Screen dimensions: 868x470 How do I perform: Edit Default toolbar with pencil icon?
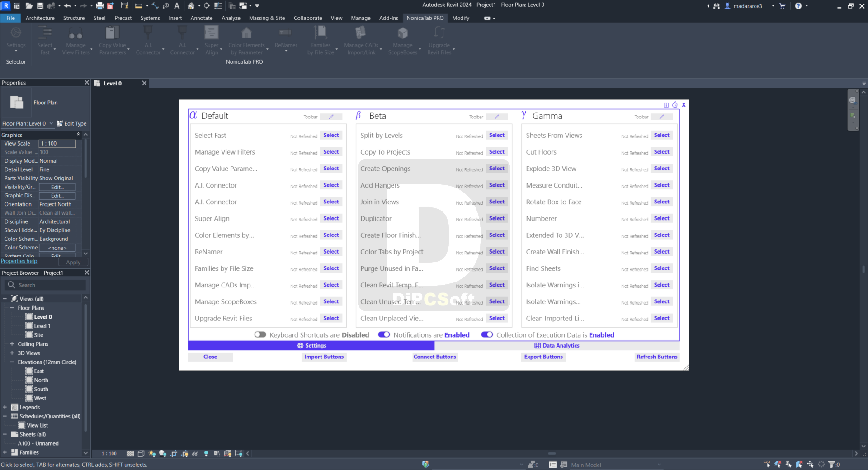[x=331, y=117]
